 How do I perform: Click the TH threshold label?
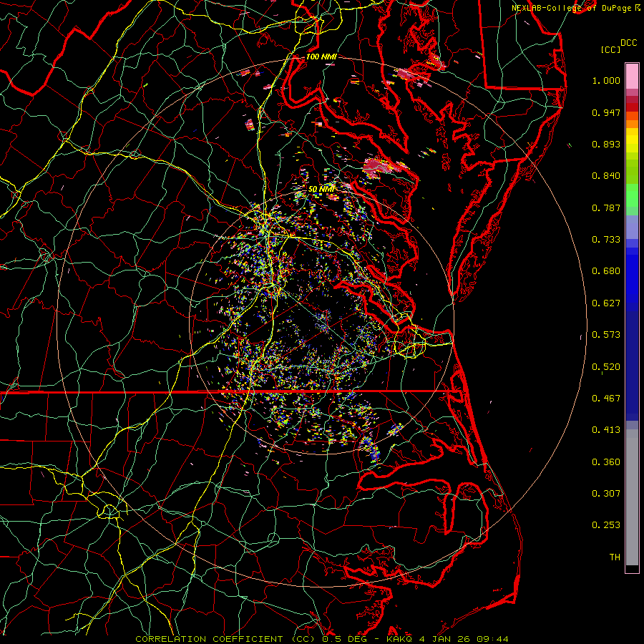(x=615, y=557)
